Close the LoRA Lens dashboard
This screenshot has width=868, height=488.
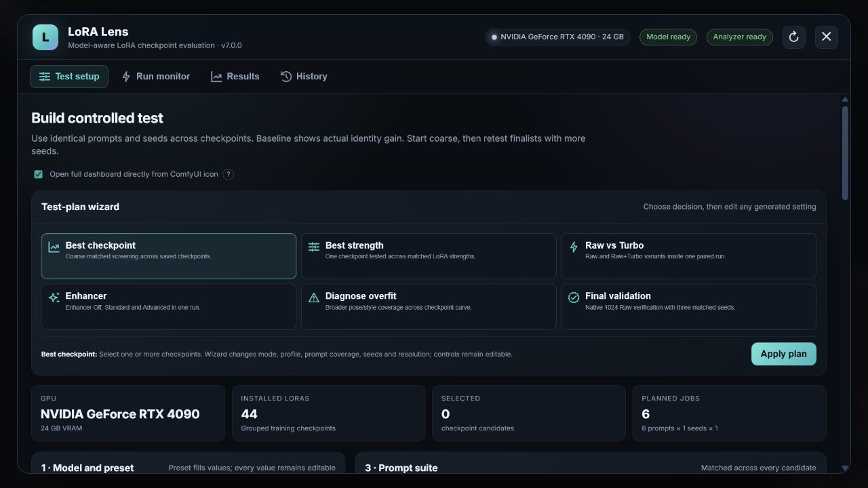tap(827, 37)
